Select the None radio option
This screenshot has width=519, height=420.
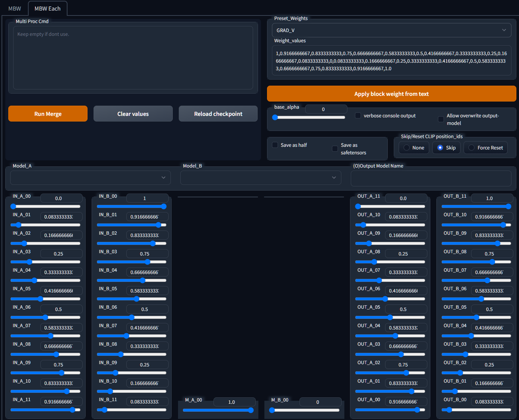click(x=407, y=148)
